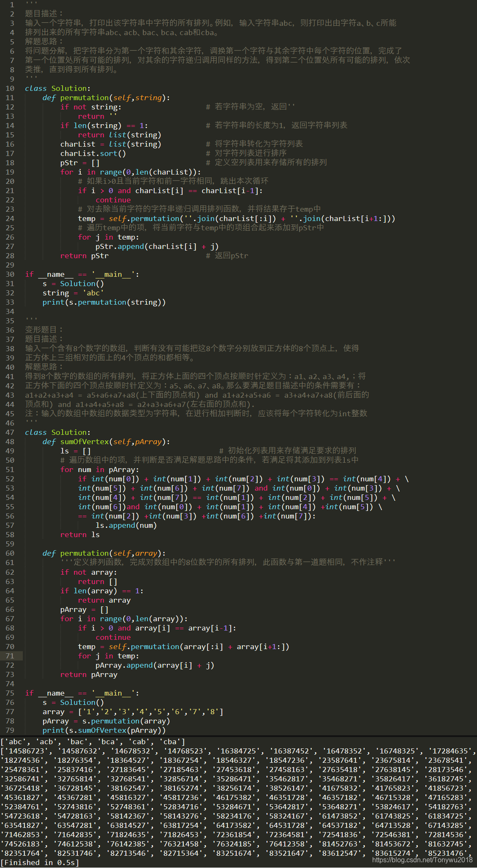Viewport: 477px width, 868px height.
Task: Click "for j in temp:" on line 26
Action: (x=109, y=237)
